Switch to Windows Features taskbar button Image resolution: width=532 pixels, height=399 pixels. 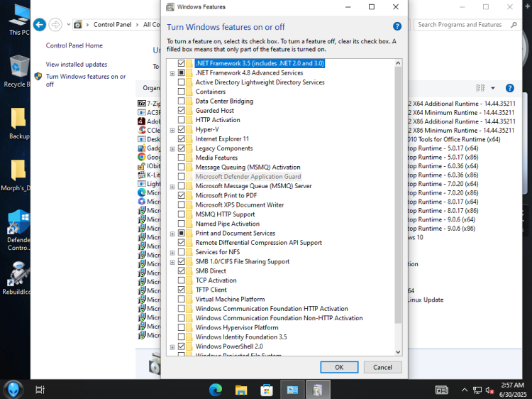(x=318, y=390)
